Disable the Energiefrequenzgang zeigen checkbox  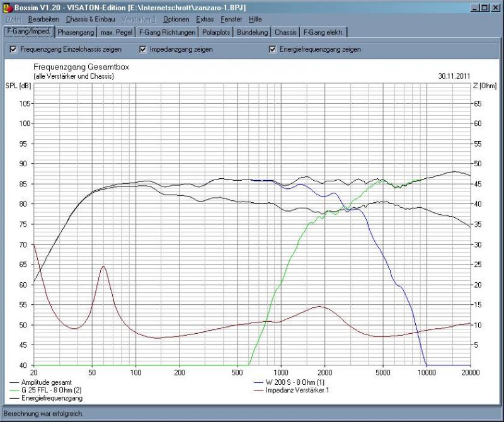point(272,49)
